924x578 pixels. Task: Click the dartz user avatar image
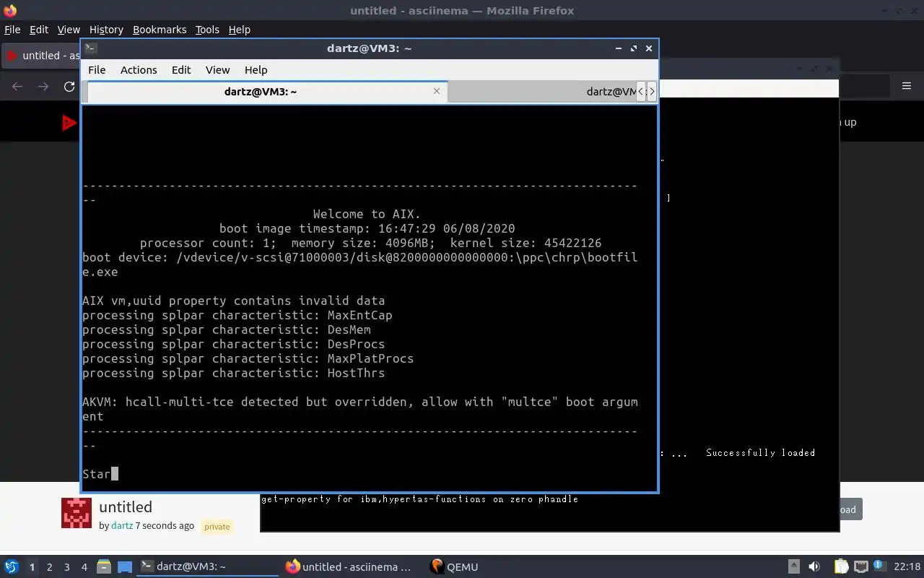pyautogui.click(x=77, y=513)
